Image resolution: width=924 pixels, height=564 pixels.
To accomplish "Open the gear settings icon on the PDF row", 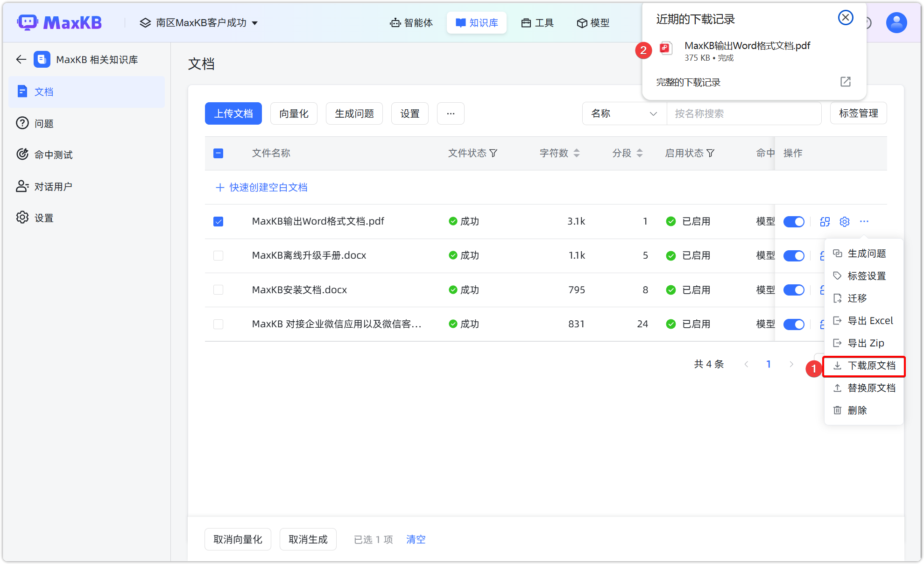I will pyautogui.click(x=844, y=221).
